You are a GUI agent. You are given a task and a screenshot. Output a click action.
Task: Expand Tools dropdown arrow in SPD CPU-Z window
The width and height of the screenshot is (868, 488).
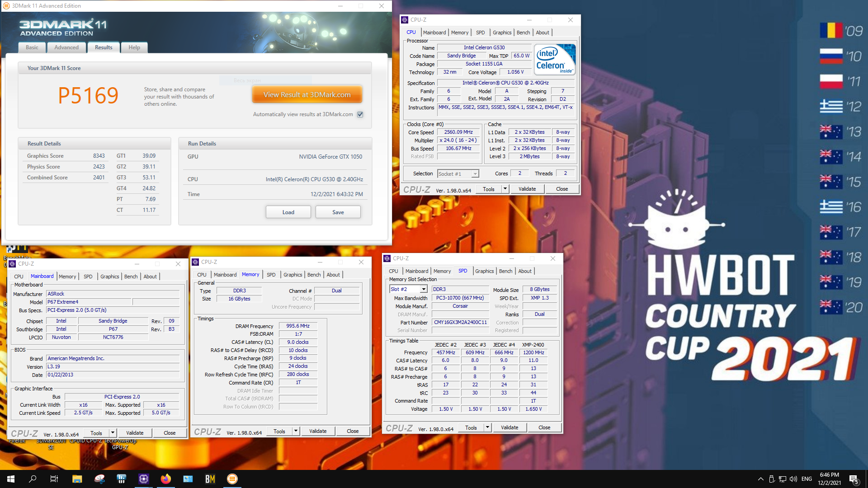488,427
